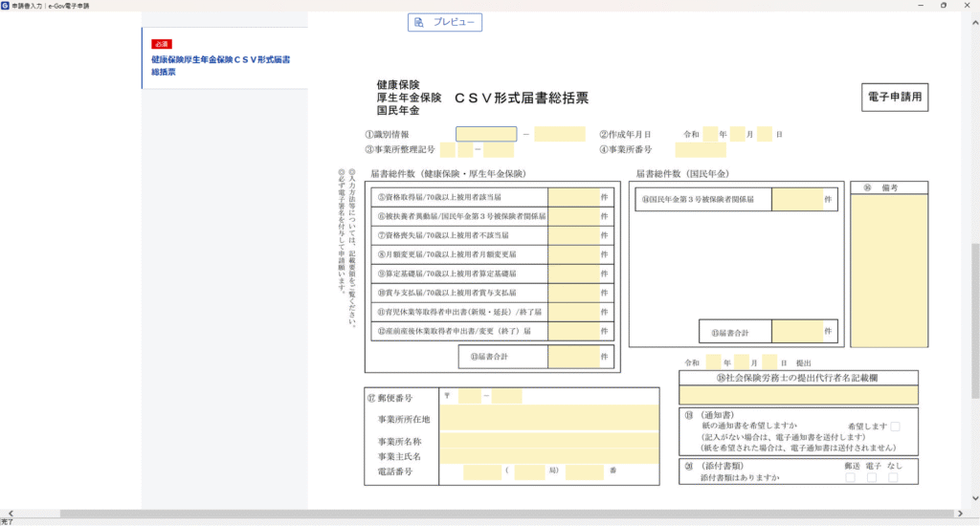
Task: Click count field for ⑨算定基礎届
Action: pos(574,274)
